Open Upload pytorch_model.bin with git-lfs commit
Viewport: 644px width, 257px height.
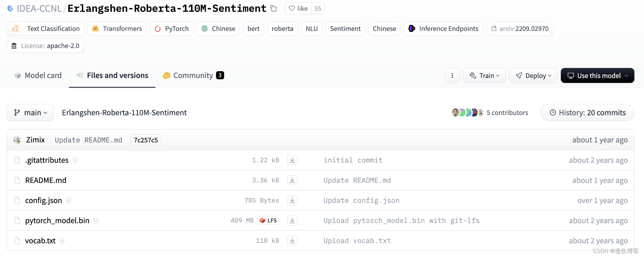(x=401, y=221)
